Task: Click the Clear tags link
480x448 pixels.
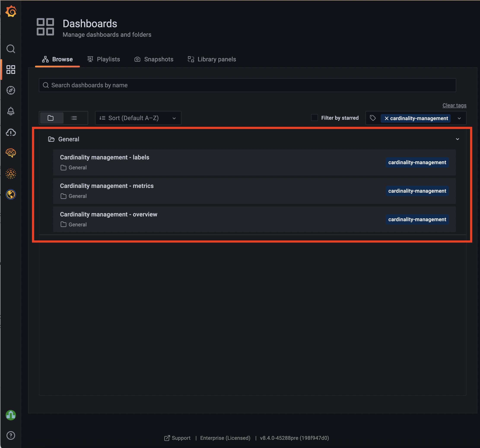Action: pyautogui.click(x=455, y=105)
